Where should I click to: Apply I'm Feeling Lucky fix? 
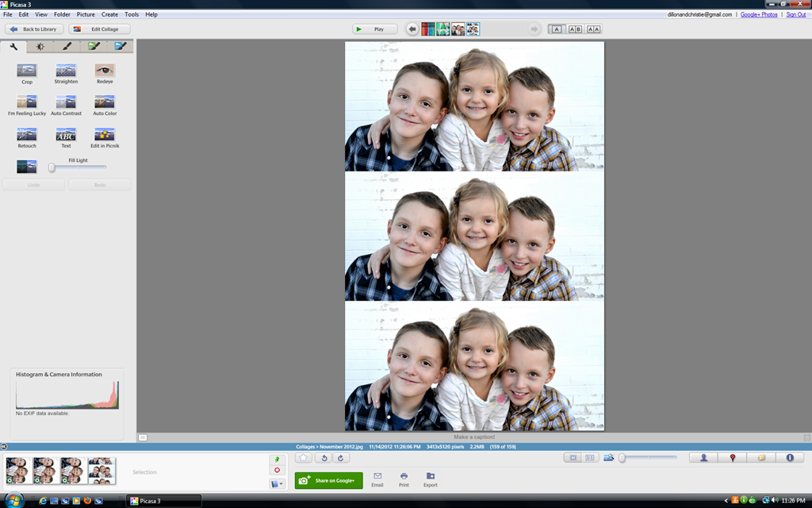27,106
